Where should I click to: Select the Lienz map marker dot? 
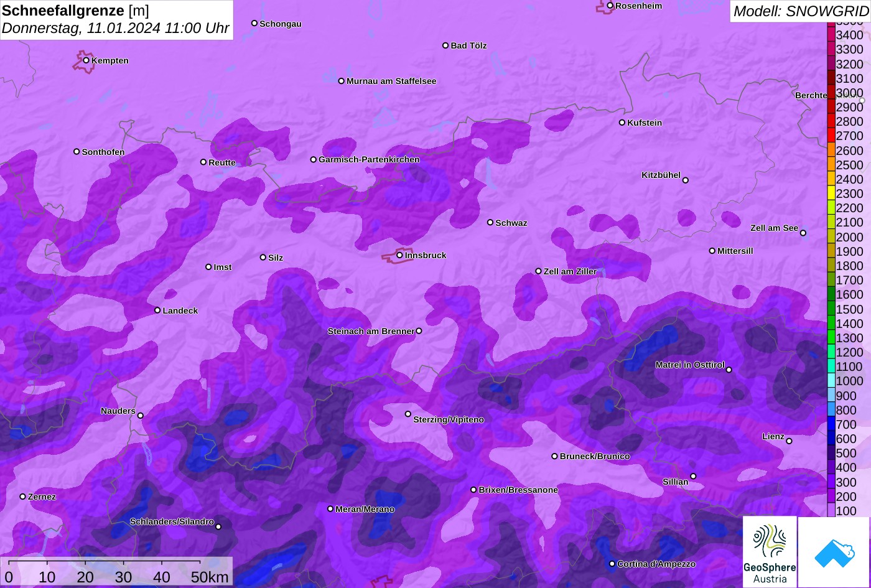789,441
